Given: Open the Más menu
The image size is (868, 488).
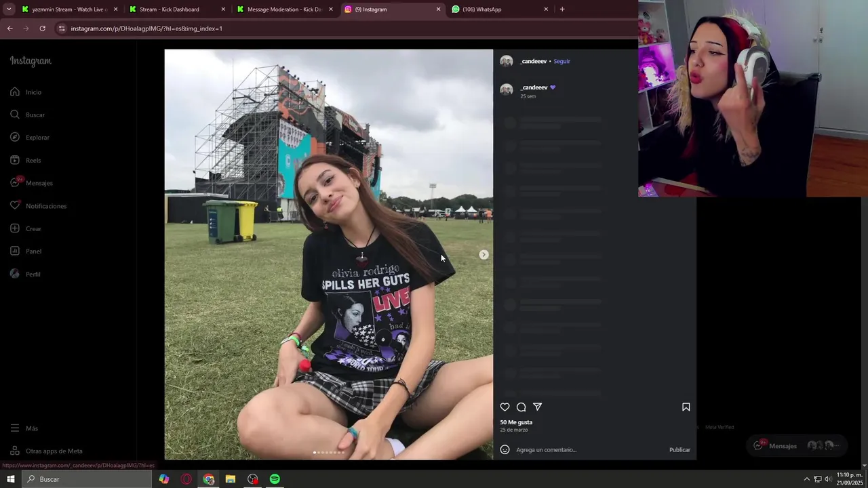Looking at the screenshot, I should [24, 428].
